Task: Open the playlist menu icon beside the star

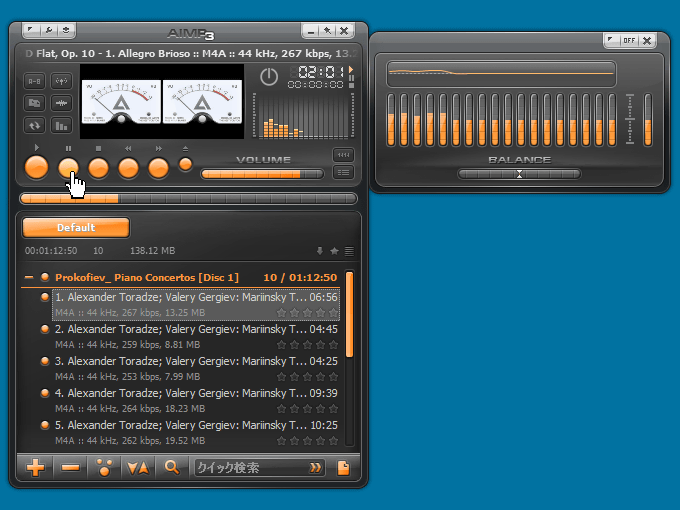Action: [x=349, y=250]
